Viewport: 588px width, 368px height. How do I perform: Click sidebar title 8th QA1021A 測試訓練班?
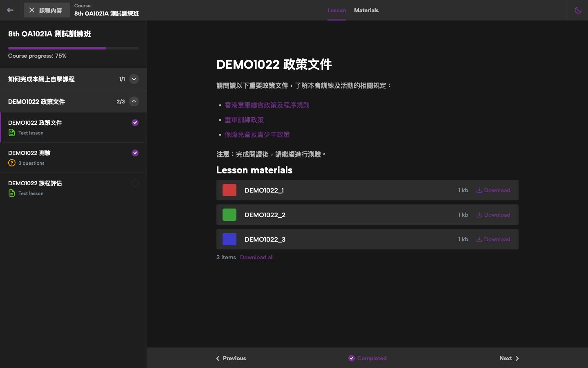[x=49, y=34]
